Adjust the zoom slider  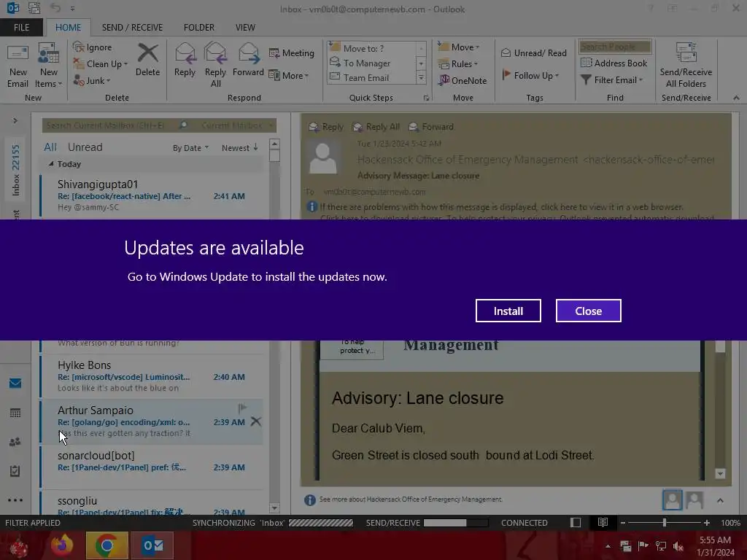point(664,522)
